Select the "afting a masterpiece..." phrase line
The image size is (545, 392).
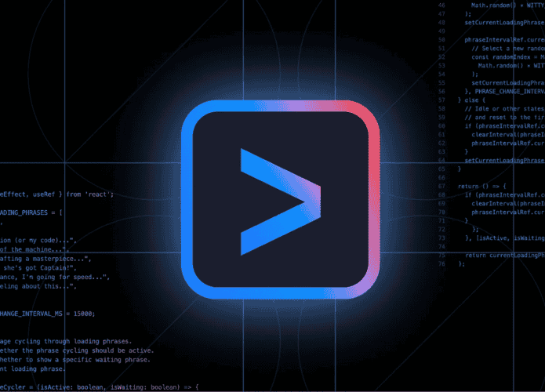click(x=45, y=259)
